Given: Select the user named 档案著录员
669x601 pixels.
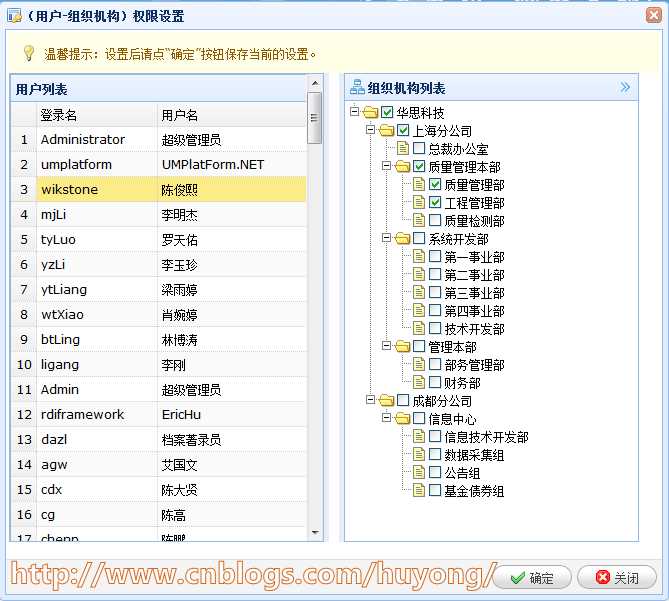Looking at the screenshot, I should pyautogui.click(x=159, y=439).
